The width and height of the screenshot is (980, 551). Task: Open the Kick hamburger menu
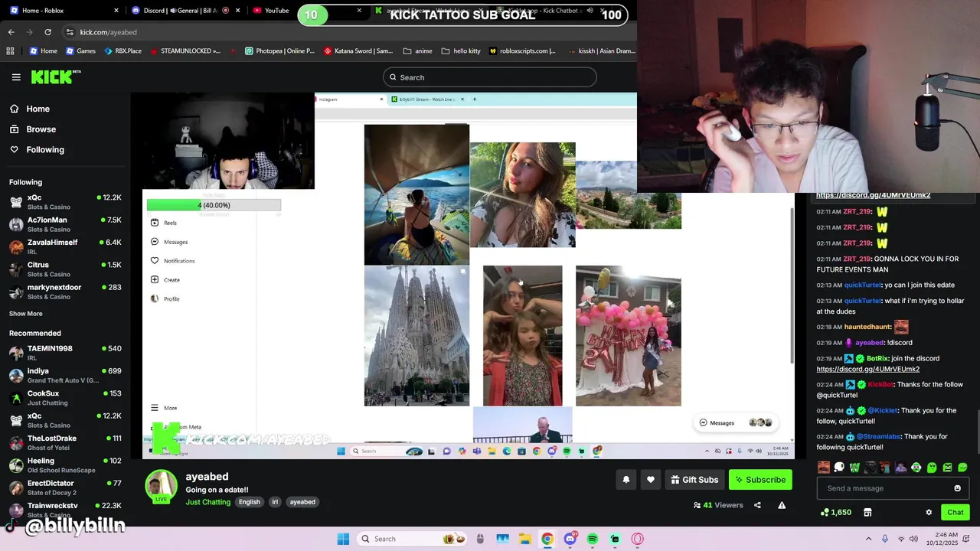tap(16, 77)
